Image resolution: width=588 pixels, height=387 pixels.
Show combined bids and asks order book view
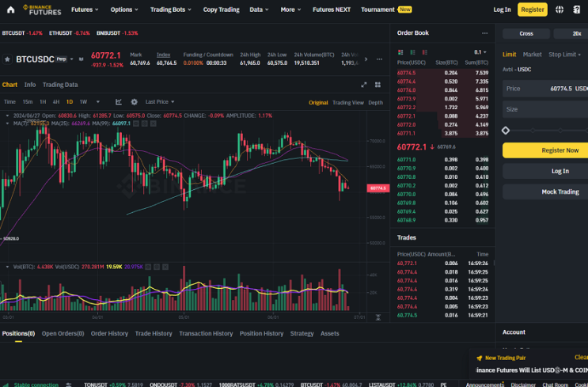[400, 52]
